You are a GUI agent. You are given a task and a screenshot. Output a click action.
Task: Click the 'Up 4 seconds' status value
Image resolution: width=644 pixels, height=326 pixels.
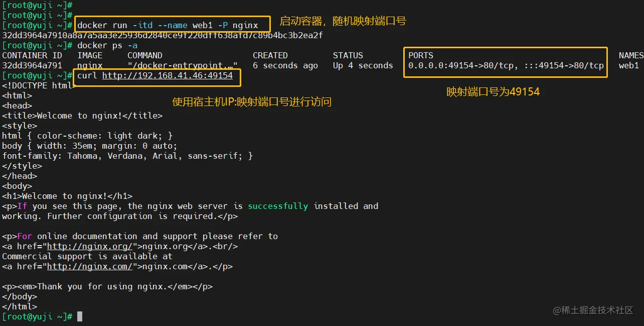tap(363, 65)
